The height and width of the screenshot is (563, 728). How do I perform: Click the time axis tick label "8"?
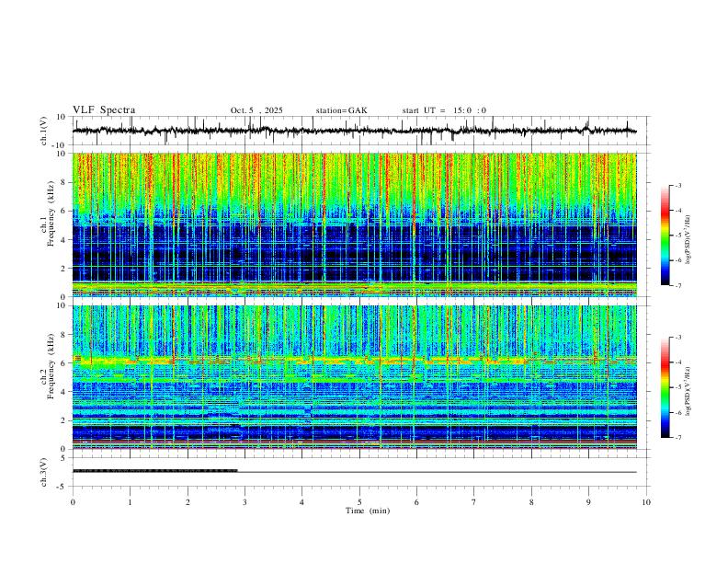click(x=531, y=502)
